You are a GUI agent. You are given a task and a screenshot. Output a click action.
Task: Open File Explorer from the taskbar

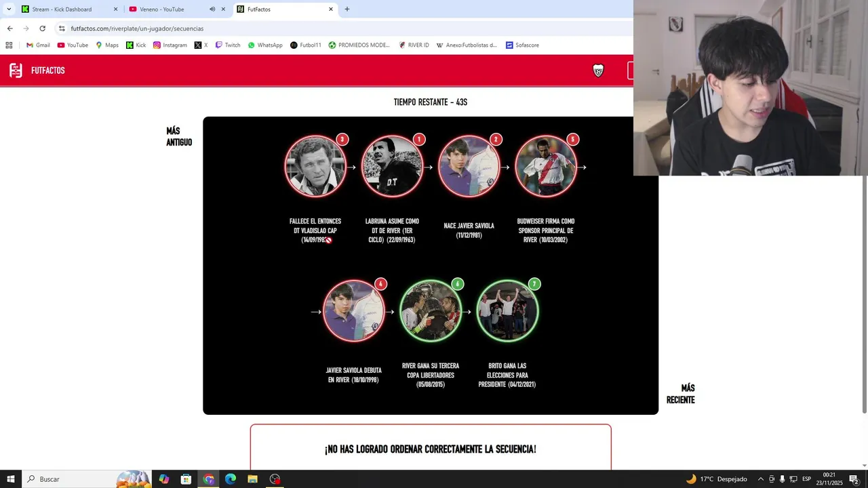click(252, 479)
